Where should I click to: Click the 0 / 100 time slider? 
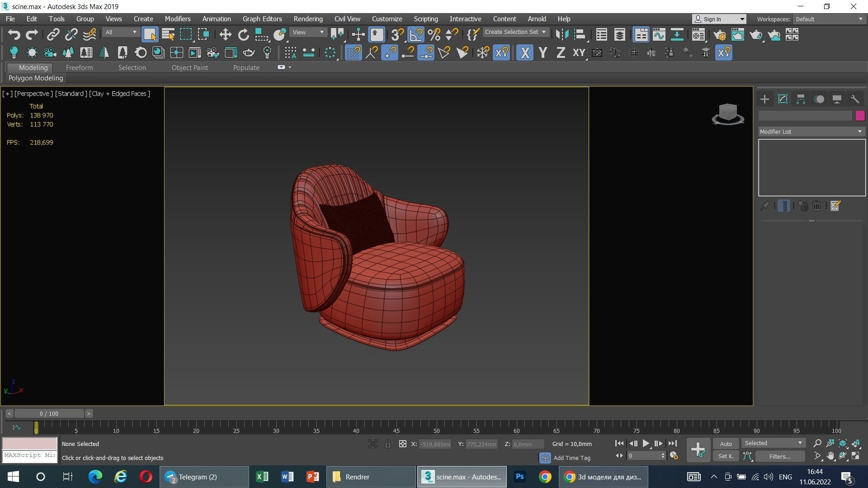pyautogui.click(x=49, y=413)
